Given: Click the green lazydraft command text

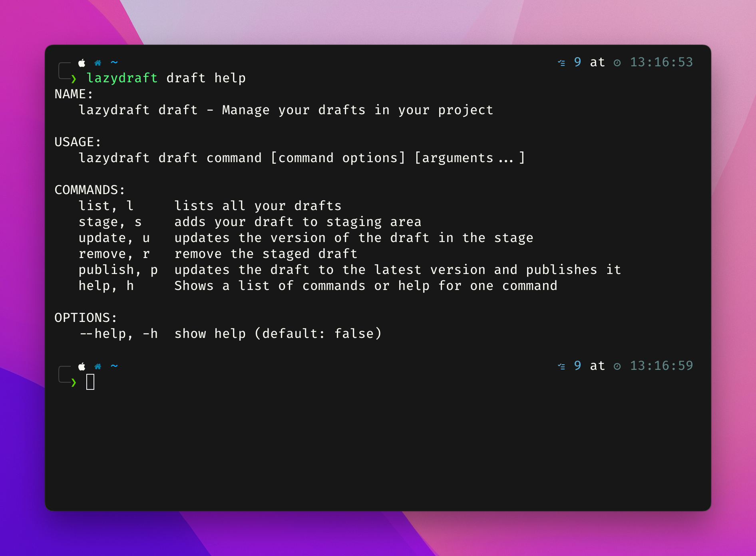Looking at the screenshot, I should [x=122, y=78].
